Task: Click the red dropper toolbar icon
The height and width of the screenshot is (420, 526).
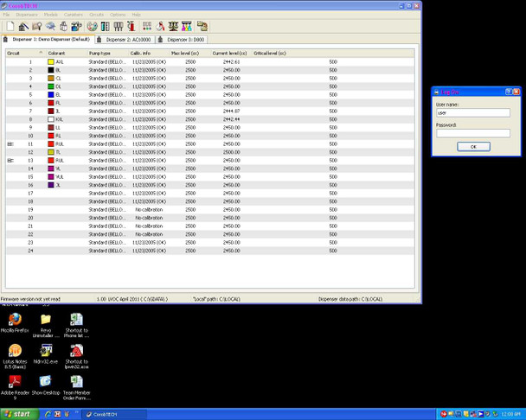Action: click(x=160, y=26)
